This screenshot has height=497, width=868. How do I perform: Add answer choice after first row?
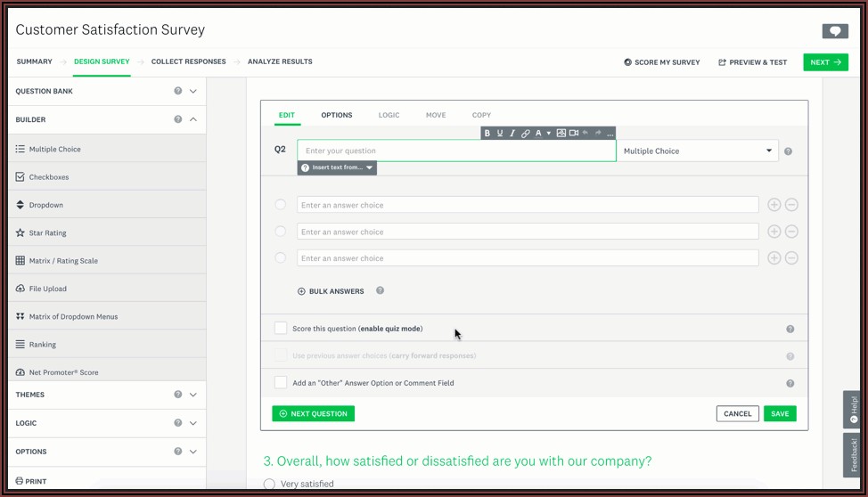coord(774,205)
